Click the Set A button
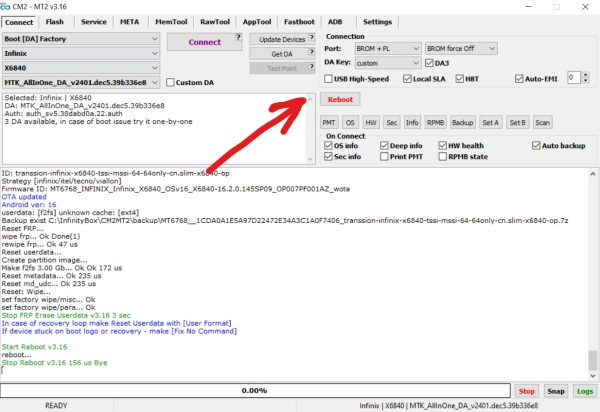Image resolution: width=600 pixels, height=412 pixels. pyautogui.click(x=491, y=123)
